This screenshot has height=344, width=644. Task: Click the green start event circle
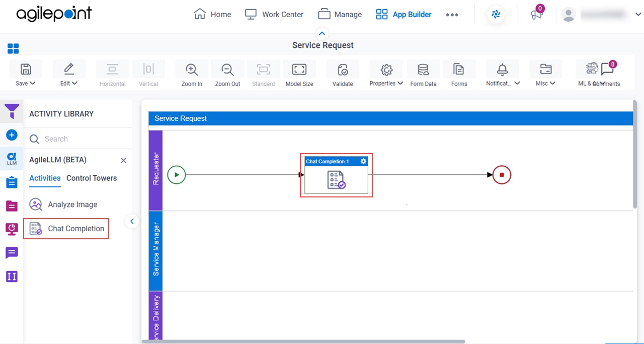click(177, 175)
